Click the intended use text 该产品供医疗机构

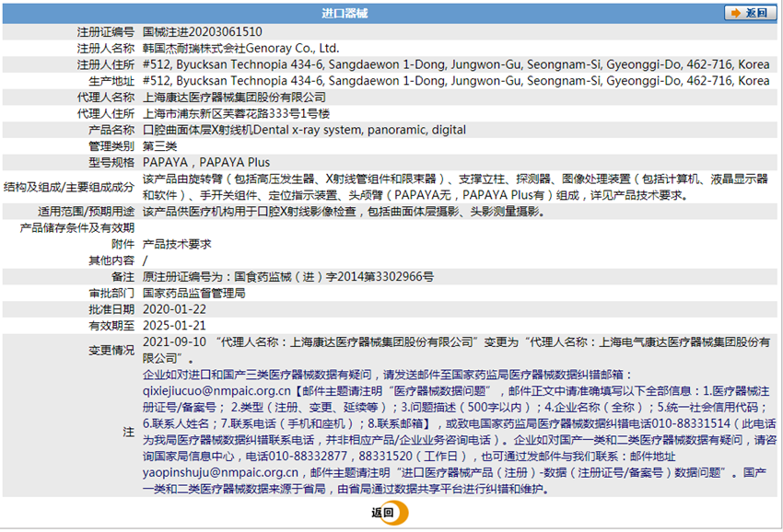(344, 212)
